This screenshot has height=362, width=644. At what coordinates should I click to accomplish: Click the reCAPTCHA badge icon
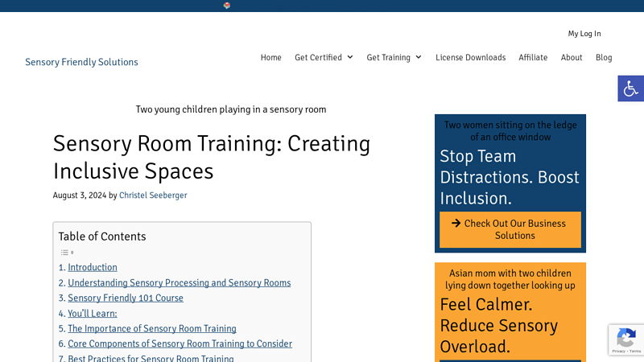point(626,339)
